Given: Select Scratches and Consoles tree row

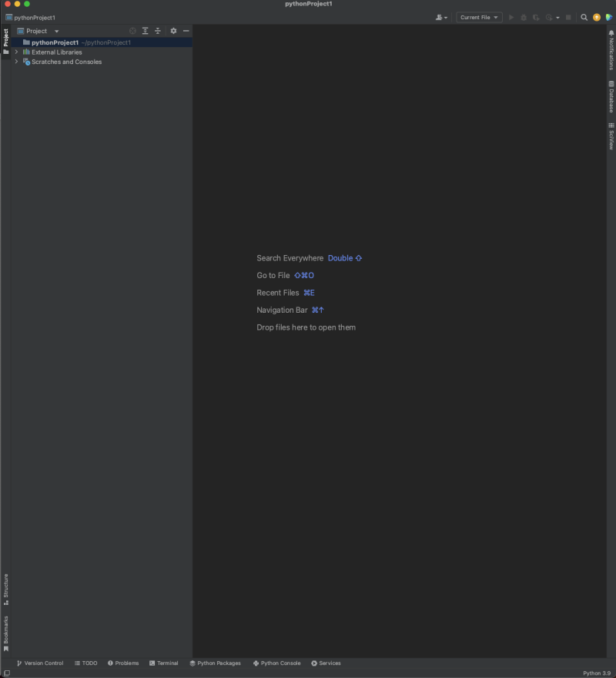Looking at the screenshot, I should 102,62.
